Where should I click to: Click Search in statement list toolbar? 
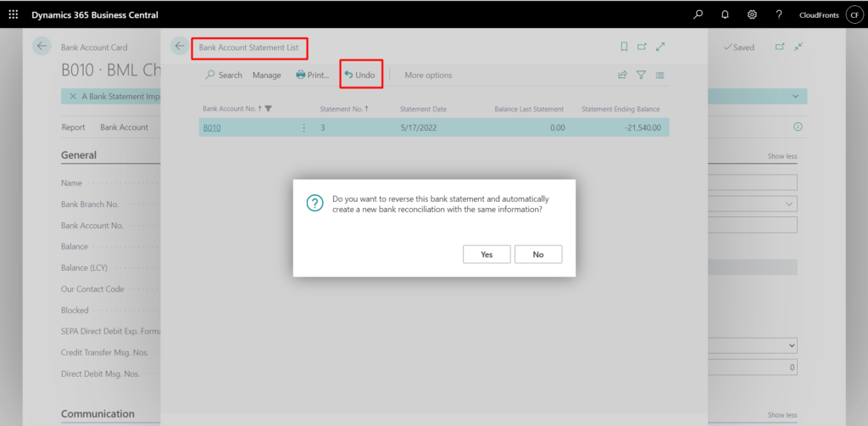click(224, 75)
